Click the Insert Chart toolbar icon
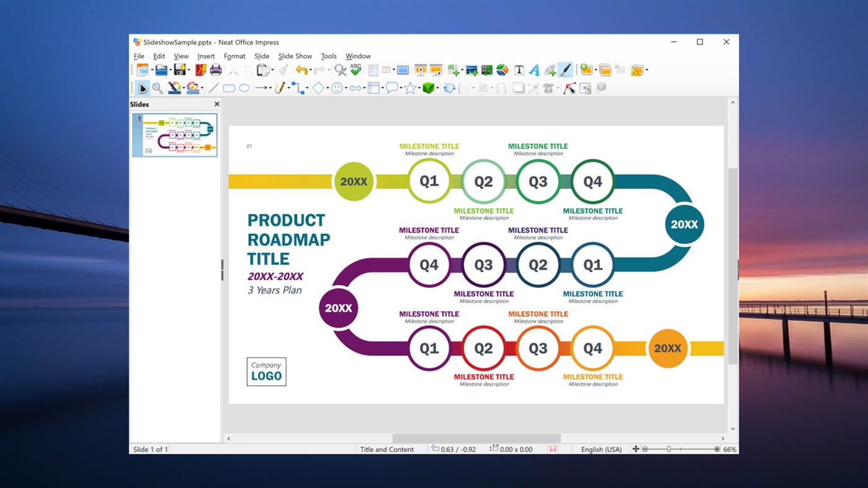The height and width of the screenshot is (488, 868). 502,69
